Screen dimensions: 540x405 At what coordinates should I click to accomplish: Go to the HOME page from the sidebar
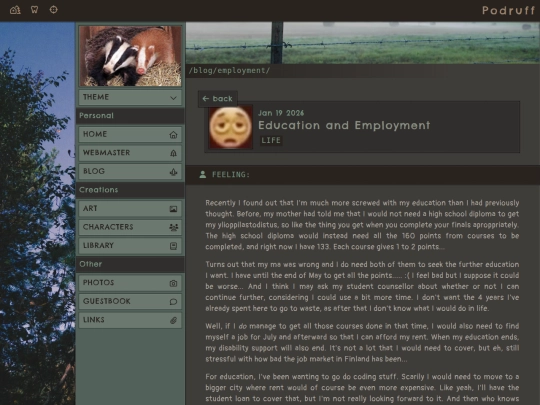pos(130,134)
